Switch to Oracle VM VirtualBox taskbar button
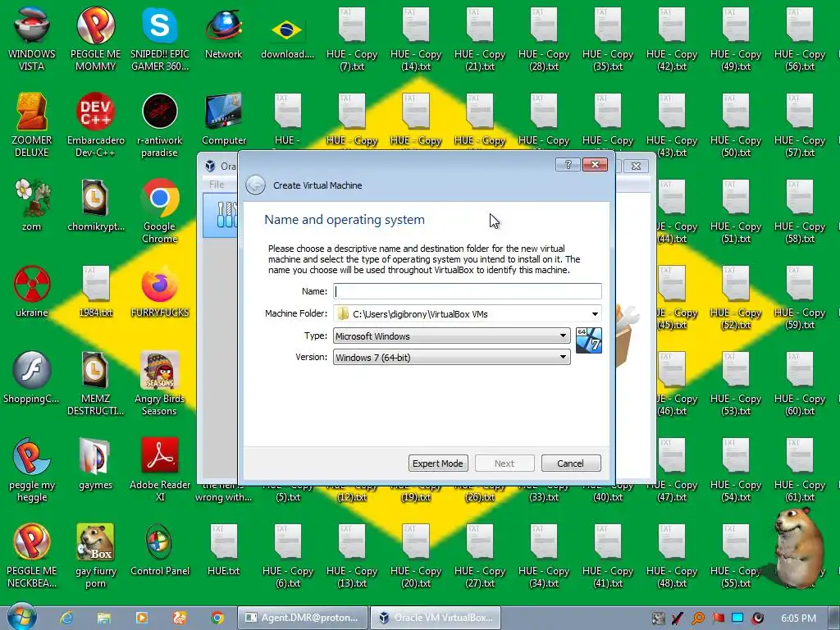The width and height of the screenshot is (840, 630). coord(436,618)
